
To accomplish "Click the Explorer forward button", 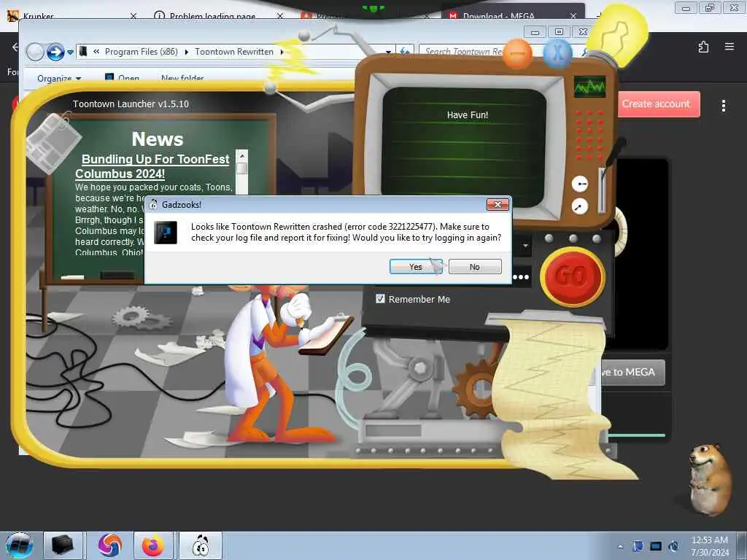I will (55, 52).
